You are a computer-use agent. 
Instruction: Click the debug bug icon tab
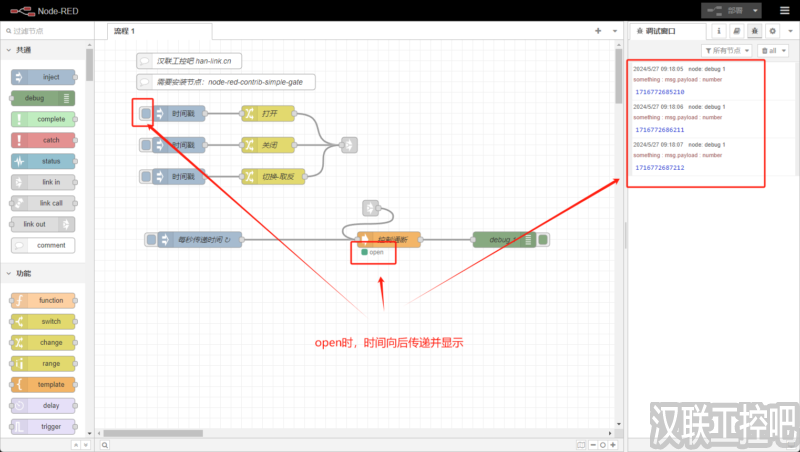pyautogui.click(x=754, y=31)
